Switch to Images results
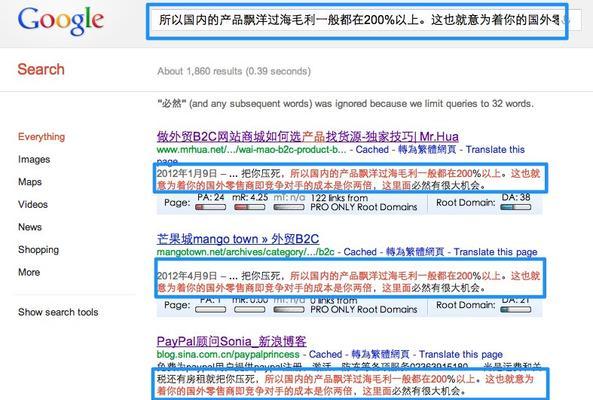This screenshot has height=400, width=593. click(x=34, y=160)
